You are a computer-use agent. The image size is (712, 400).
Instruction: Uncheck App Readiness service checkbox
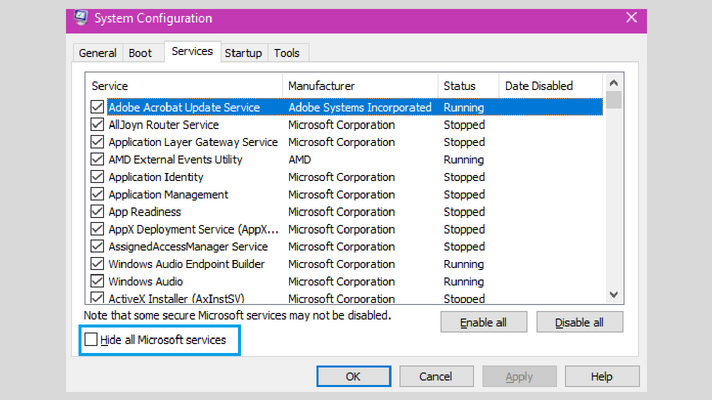(x=97, y=212)
